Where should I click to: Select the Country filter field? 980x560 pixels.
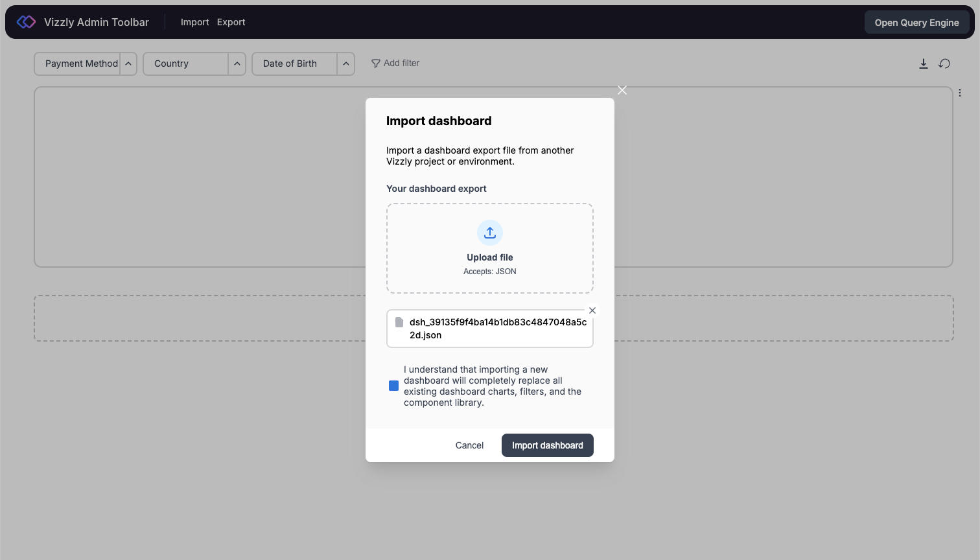(x=186, y=64)
